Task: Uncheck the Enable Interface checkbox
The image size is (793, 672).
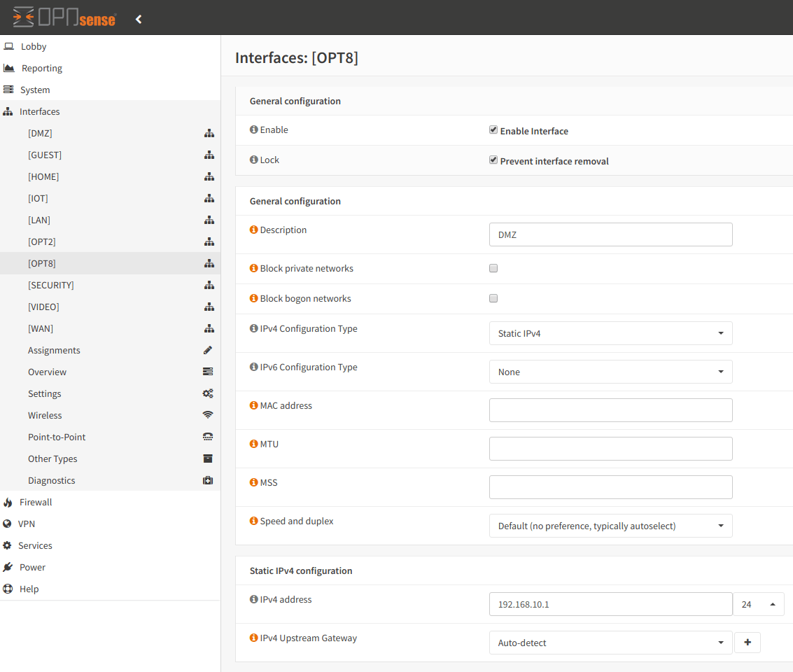Action: (493, 130)
